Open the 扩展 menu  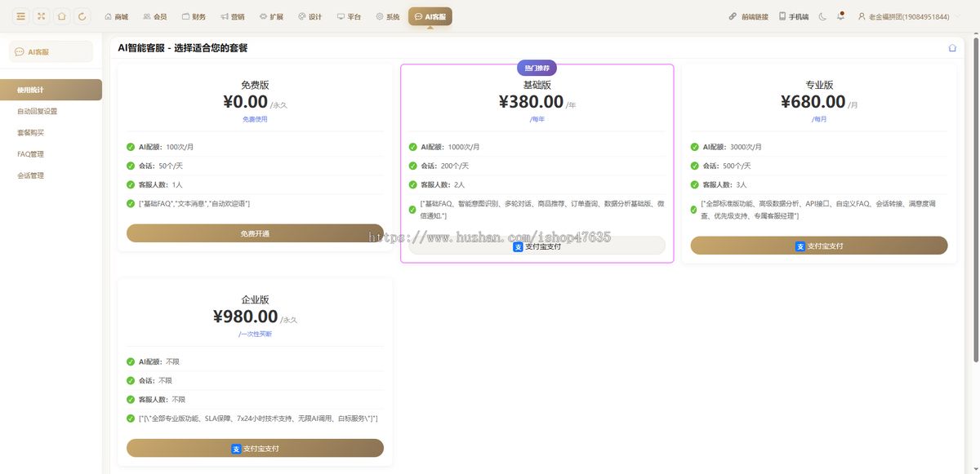(x=271, y=16)
